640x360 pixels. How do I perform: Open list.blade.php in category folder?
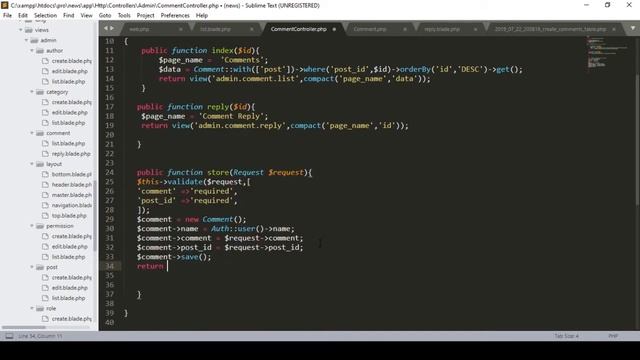pos(68,123)
